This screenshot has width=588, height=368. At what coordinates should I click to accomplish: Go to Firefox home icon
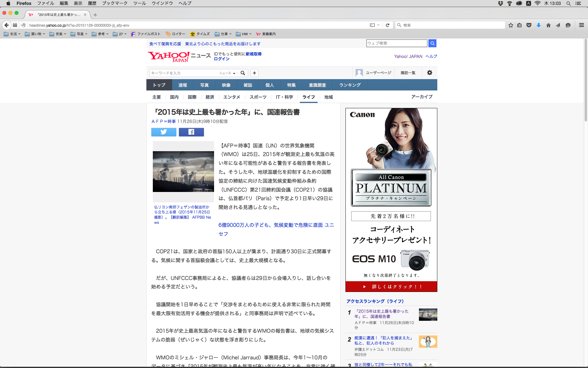tap(548, 25)
